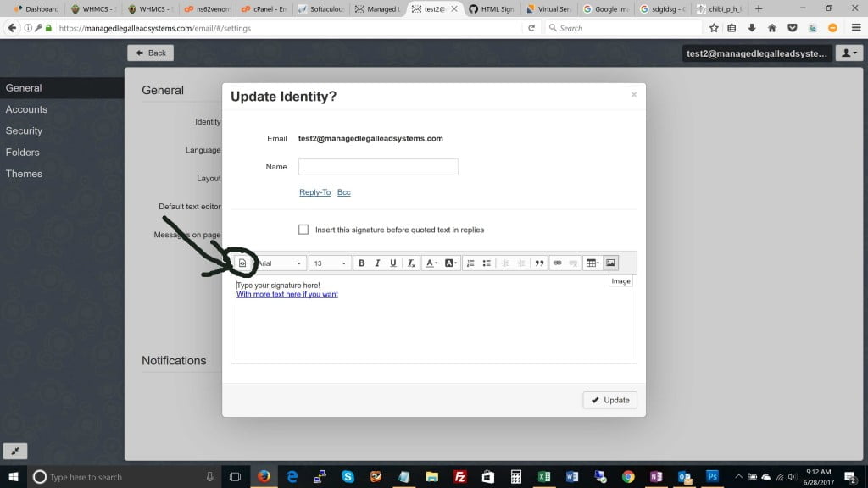Switch to the Softaculous browser tab
Image resolution: width=868 pixels, height=488 pixels.
click(x=321, y=8)
